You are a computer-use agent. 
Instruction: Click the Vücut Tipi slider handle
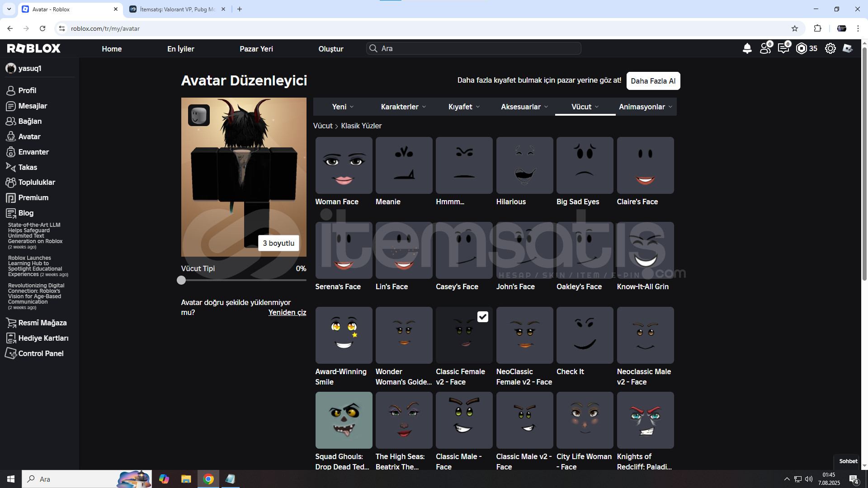181,280
